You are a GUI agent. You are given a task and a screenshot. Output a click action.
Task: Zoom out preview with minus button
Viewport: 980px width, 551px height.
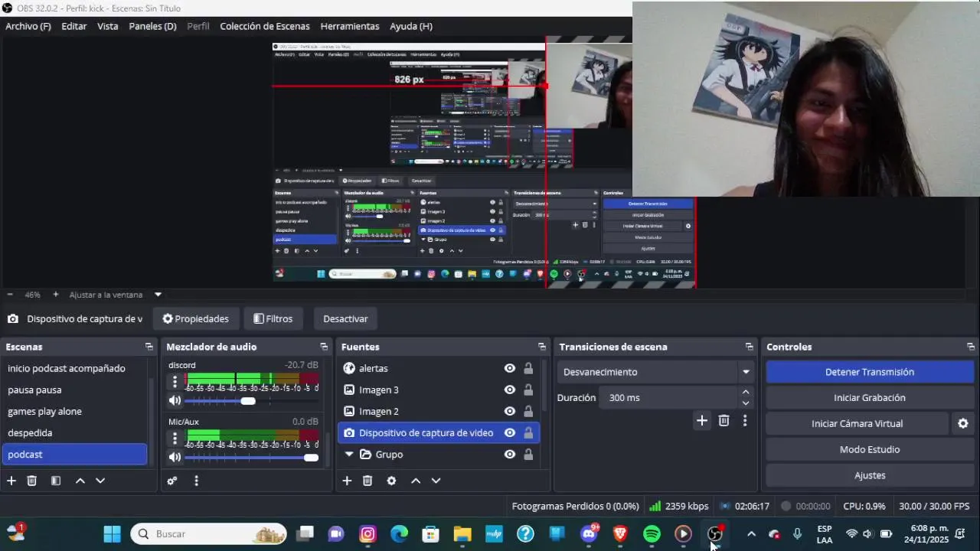(10, 295)
